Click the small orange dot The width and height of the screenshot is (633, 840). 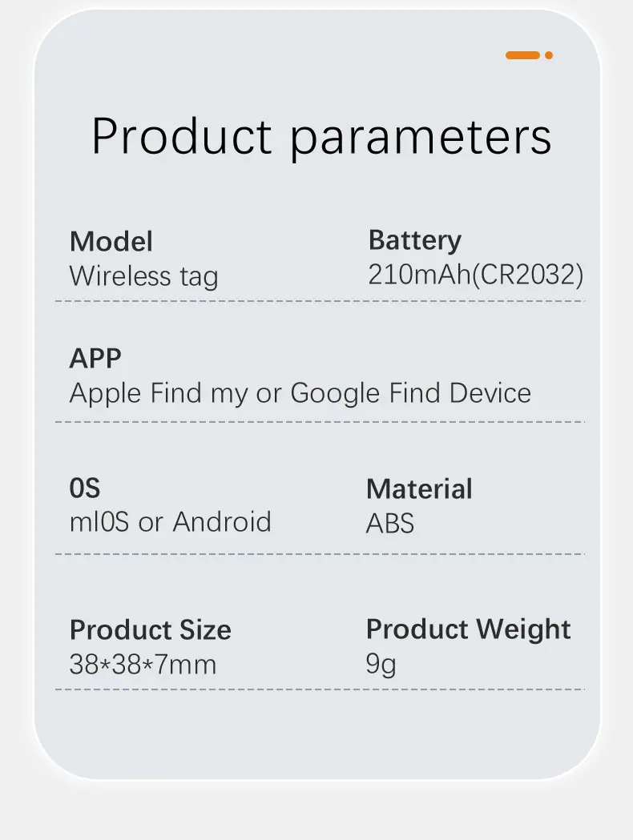(x=549, y=55)
